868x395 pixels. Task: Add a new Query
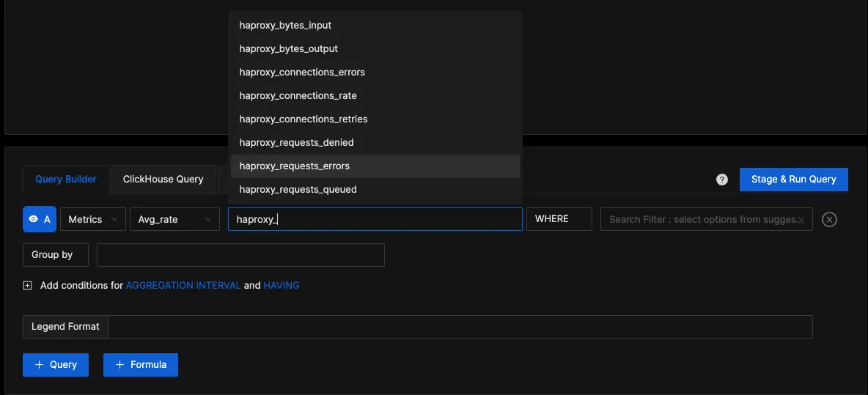[56, 364]
